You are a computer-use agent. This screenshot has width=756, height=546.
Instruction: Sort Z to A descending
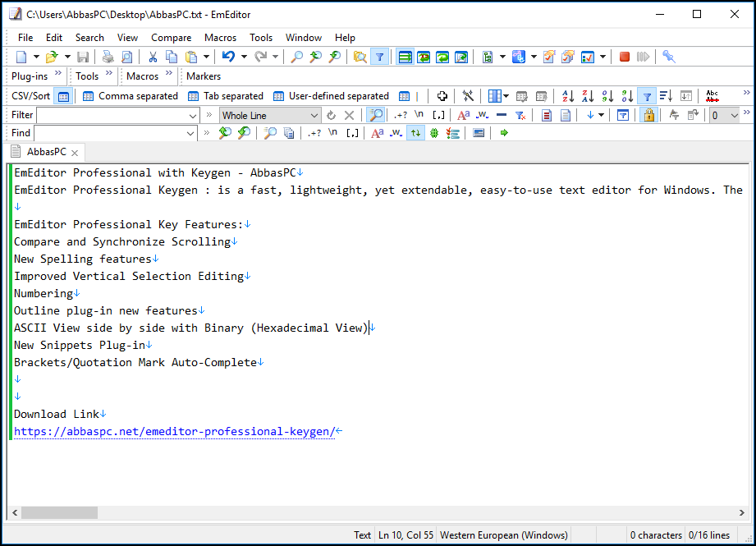pyautogui.click(x=588, y=96)
